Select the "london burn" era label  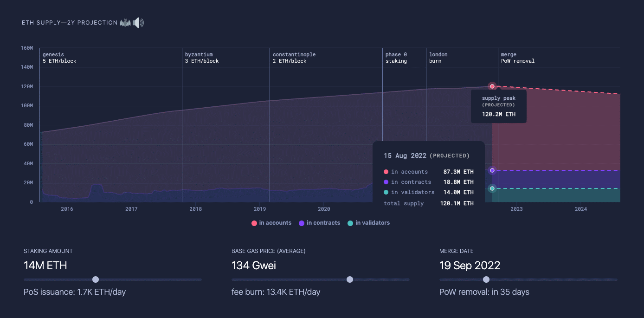click(438, 58)
